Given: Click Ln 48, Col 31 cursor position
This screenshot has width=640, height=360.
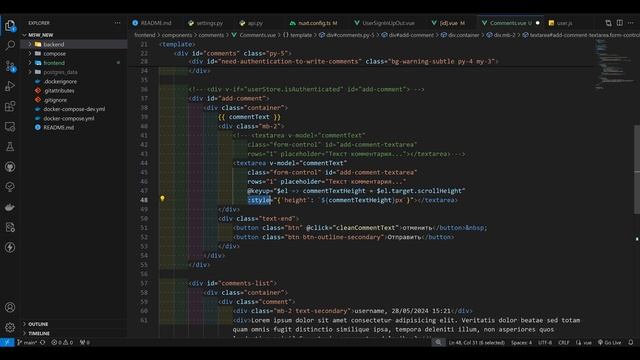Looking at the screenshot, I should 476,342.
